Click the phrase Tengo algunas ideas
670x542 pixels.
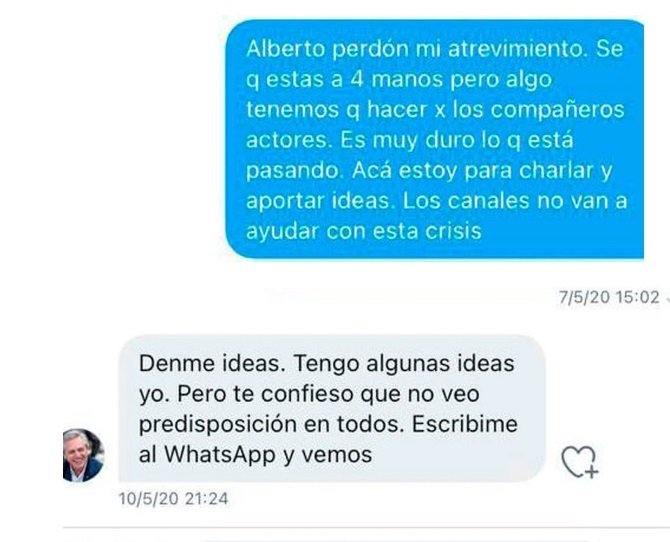[x=404, y=364]
